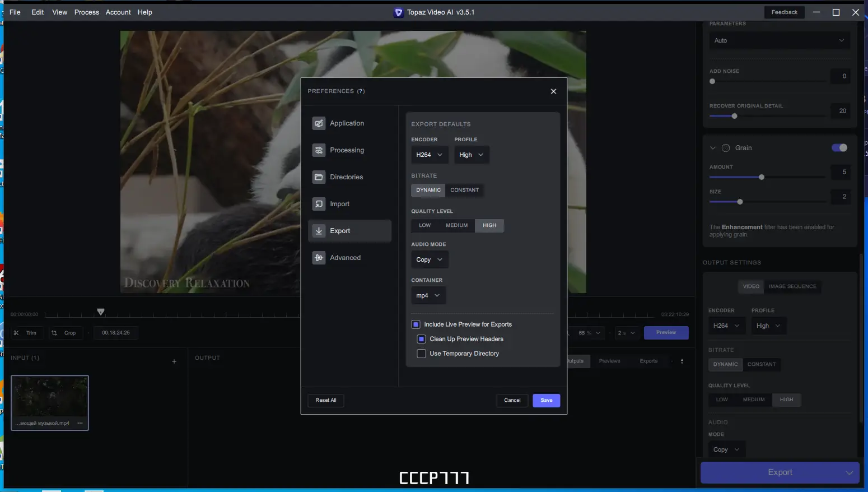Open the Account menu

click(118, 12)
